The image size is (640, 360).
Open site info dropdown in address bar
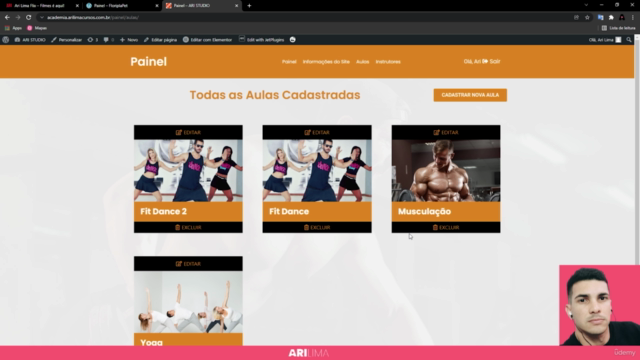(42, 18)
